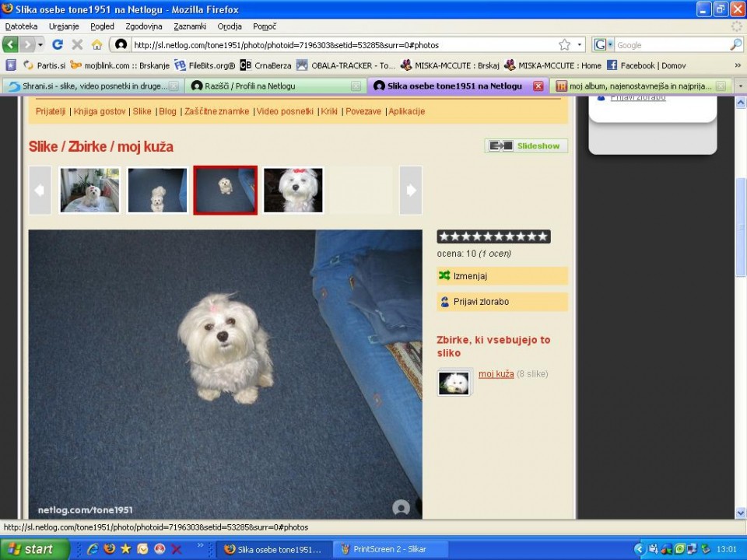Open the navigation history dropdown arrow

click(x=40, y=45)
